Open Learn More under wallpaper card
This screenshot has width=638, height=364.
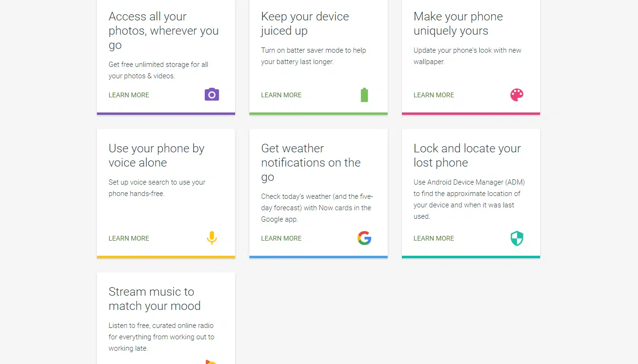[x=434, y=95]
